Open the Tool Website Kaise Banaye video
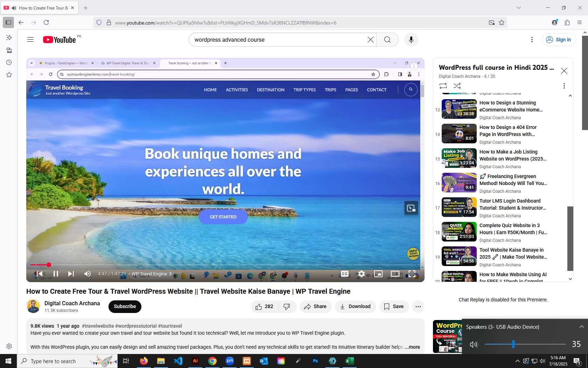The height and width of the screenshot is (368, 588). 513,253
